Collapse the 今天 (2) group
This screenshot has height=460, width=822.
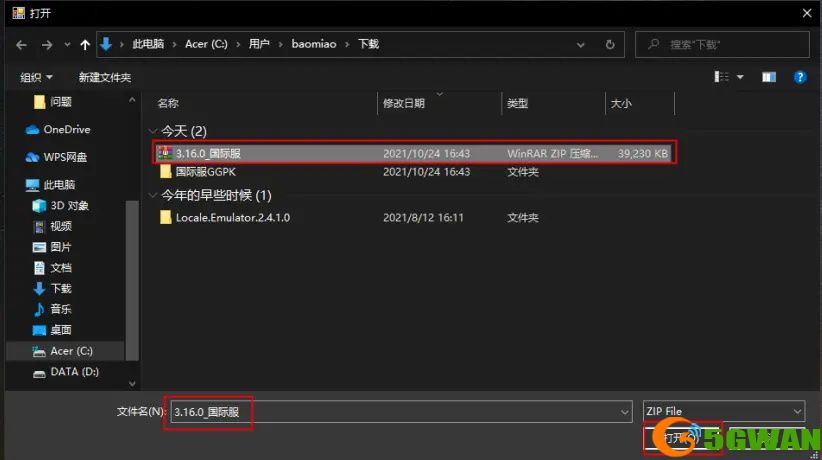pos(153,131)
